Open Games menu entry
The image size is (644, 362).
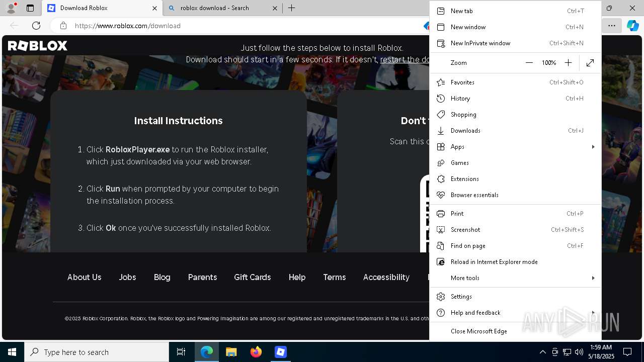tap(515, 163)
